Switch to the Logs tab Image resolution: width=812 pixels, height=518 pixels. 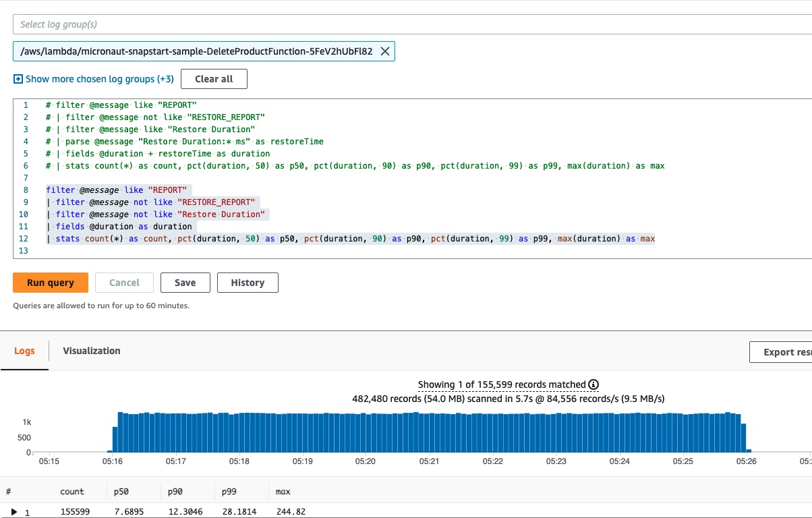click(24, 351)
